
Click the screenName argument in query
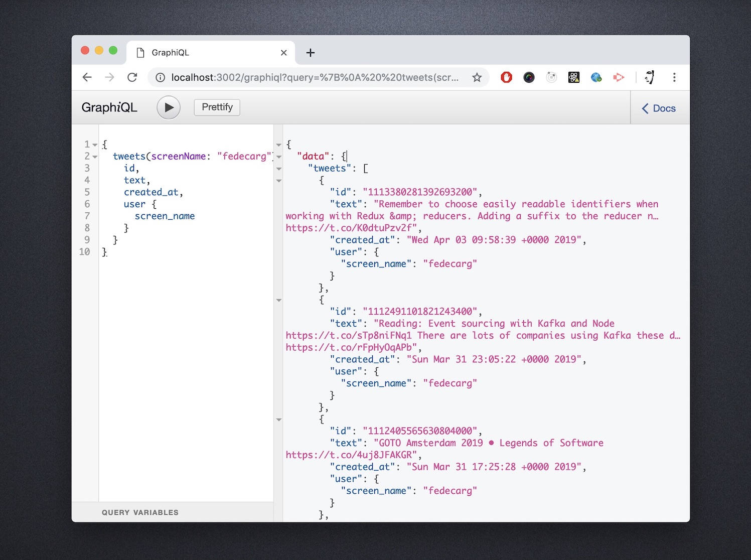point(179,156)
